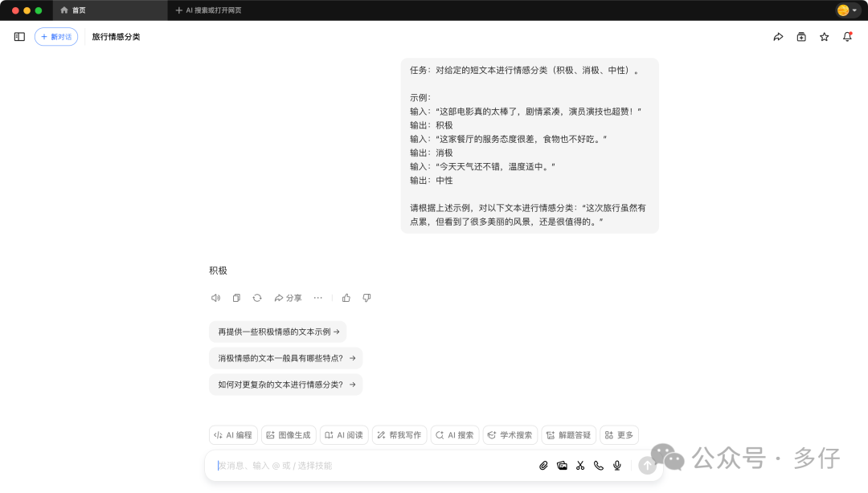Screen dimensions: 868x493
Task: Open more options ellipsis under response
Action: pyautogui.click(x=317, y=298)
